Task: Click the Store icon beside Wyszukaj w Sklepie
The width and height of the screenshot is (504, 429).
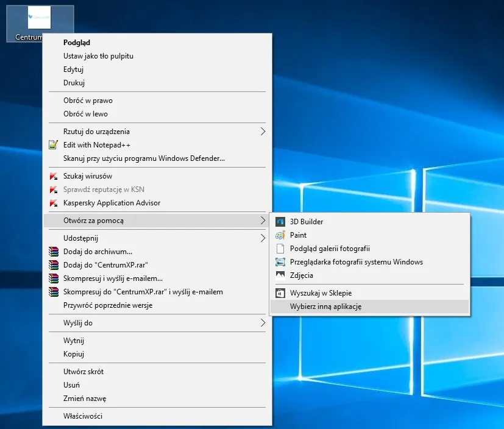Action: [x=280, y=293]
